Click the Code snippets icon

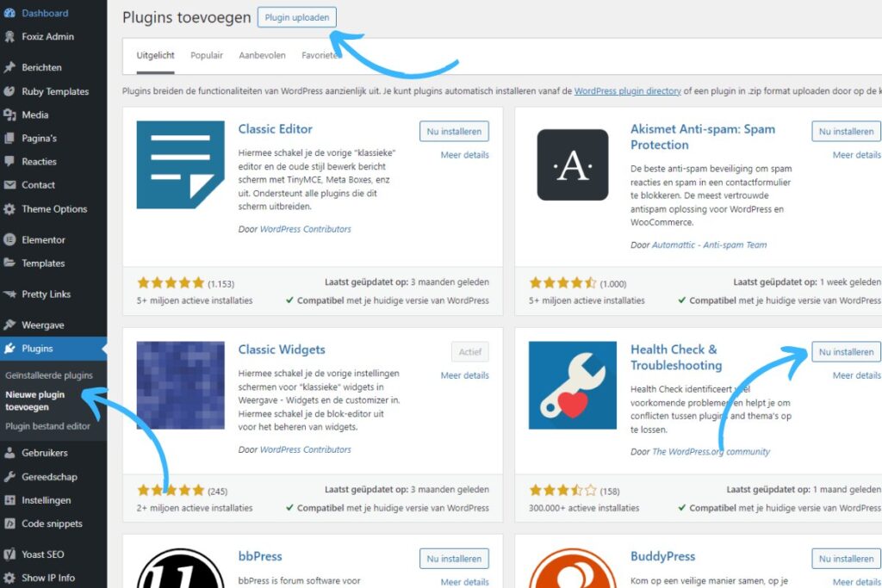pyautogui.click(x=9, y=523)
